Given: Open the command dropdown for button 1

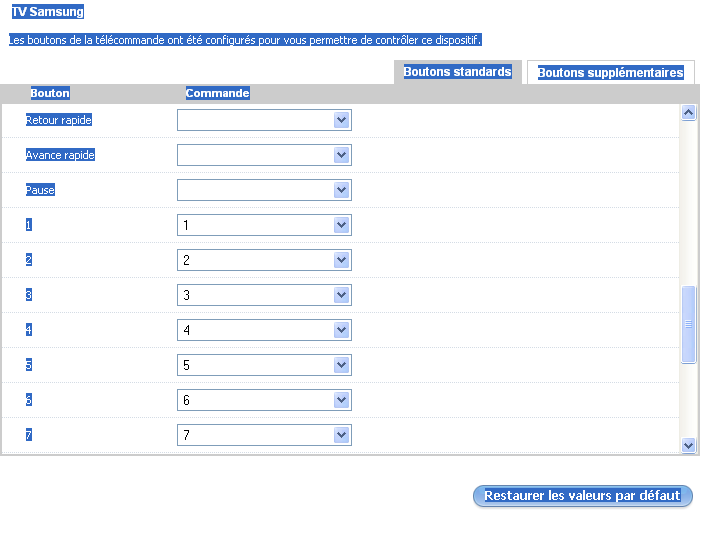Looking at the screenshot, I should click(x=264, y=225).
